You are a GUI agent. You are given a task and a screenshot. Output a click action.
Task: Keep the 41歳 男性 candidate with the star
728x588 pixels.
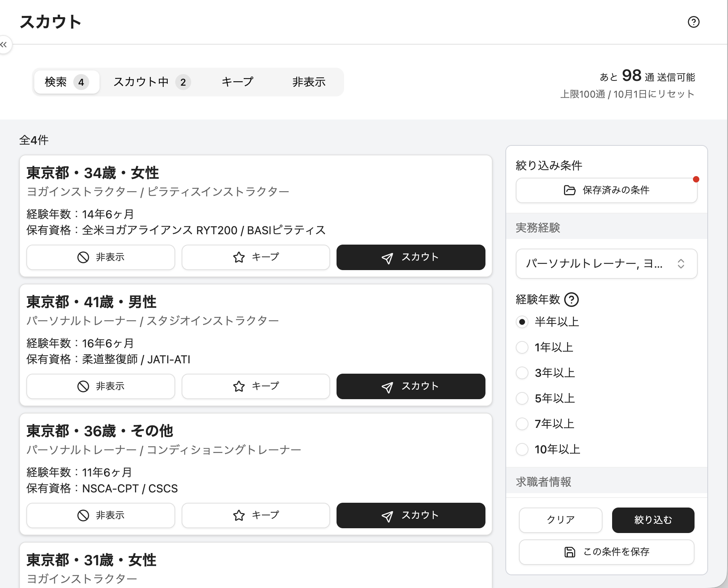point(256,386)
